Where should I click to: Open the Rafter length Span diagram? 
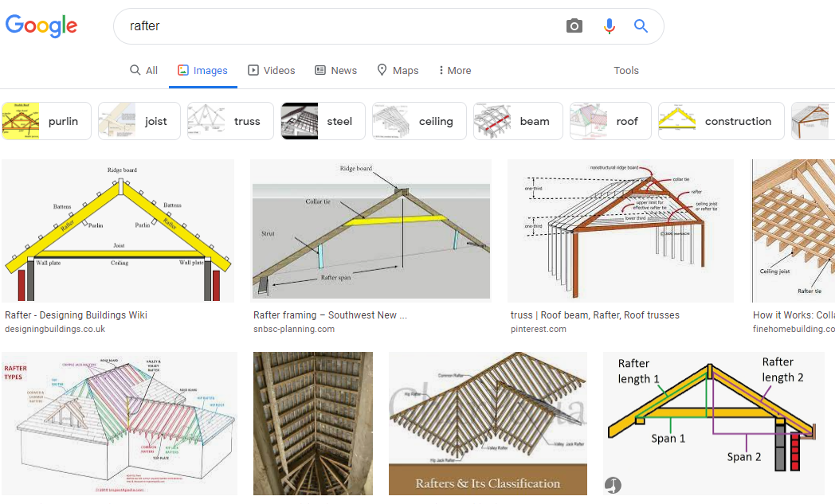(714, 424)
